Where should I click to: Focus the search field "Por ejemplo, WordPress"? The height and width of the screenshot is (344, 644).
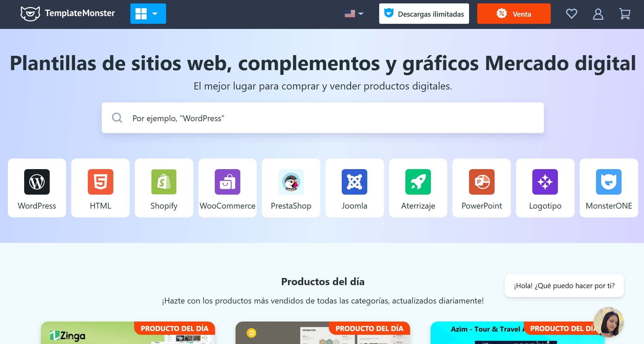tap(323, 118)
